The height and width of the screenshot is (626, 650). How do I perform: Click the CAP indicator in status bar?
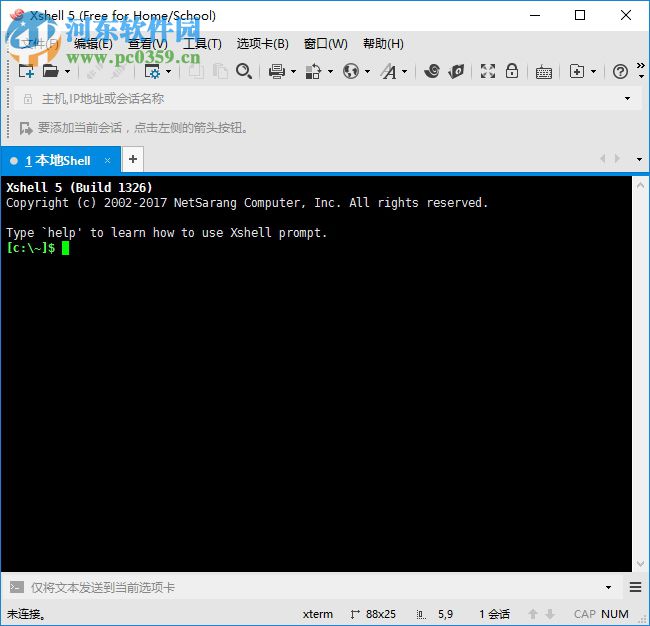click(x=585, y=614)
